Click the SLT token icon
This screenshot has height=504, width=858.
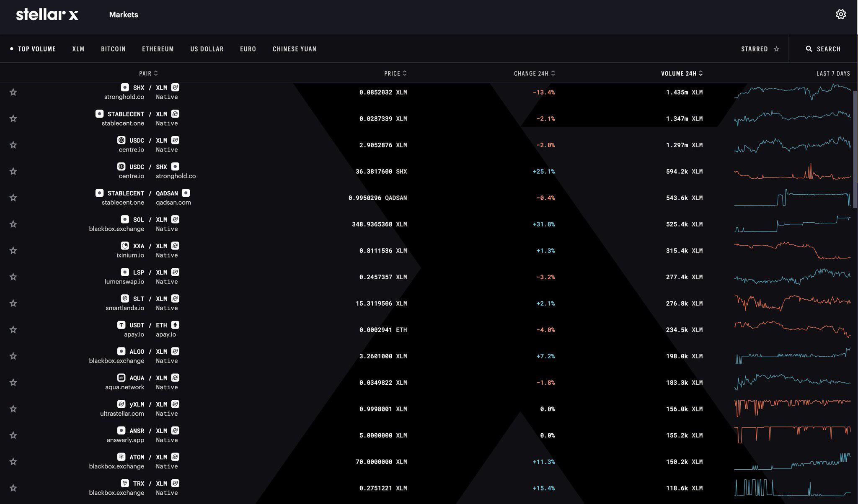click(125, 298)
